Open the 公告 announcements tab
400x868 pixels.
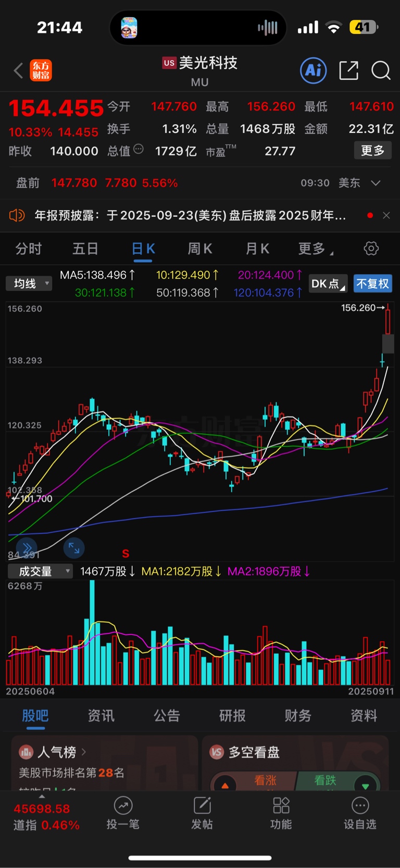click(x=167, y=716)
